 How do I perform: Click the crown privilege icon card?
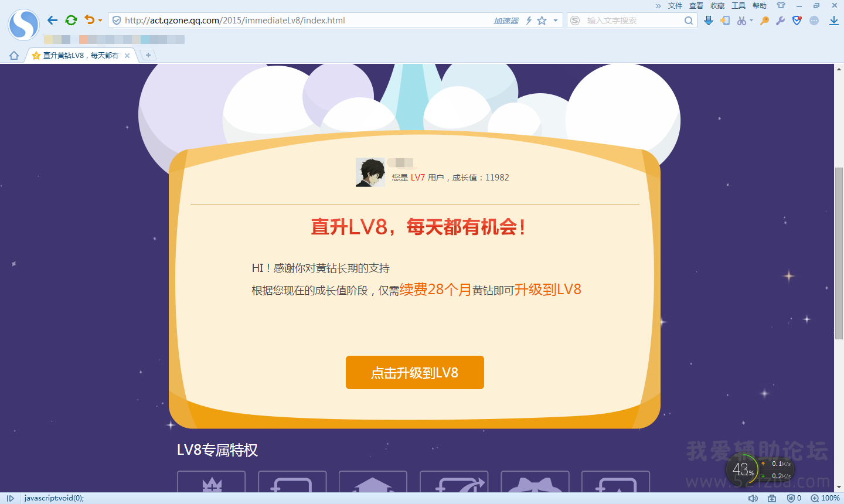click(211, 482)
